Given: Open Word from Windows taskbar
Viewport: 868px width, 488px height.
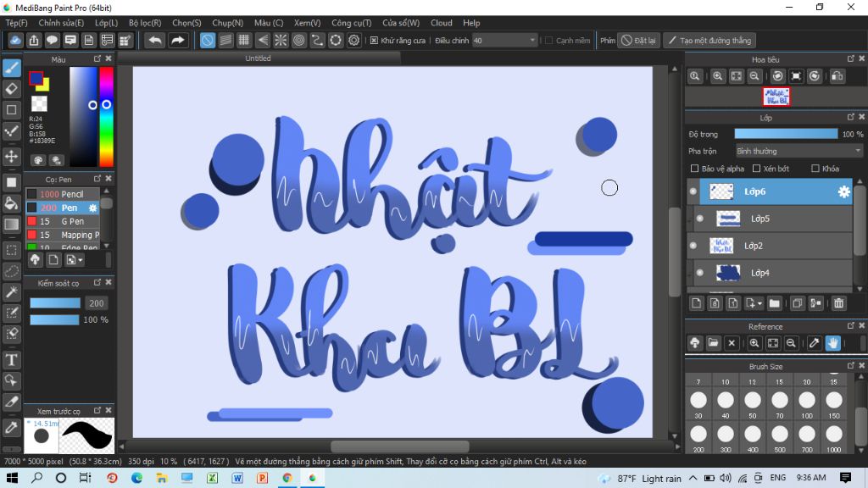Looking at the screenshot, I should click(x=237, y=478).
